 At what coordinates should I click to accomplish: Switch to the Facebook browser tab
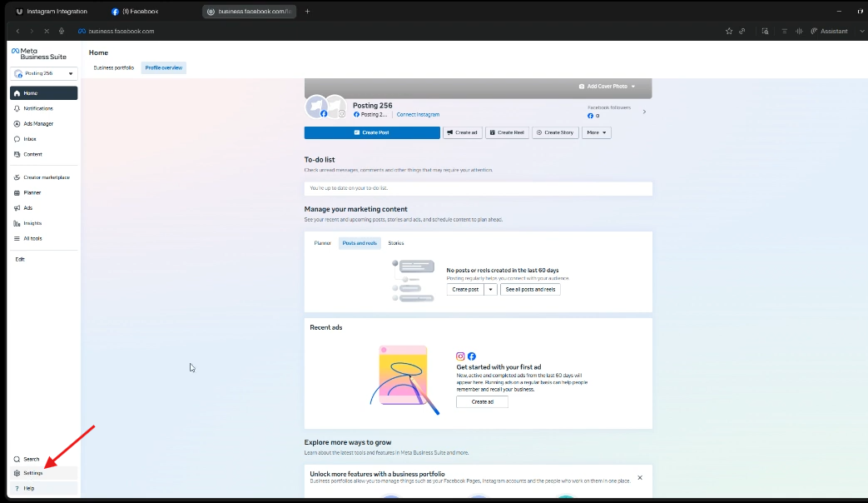[136, 11]
